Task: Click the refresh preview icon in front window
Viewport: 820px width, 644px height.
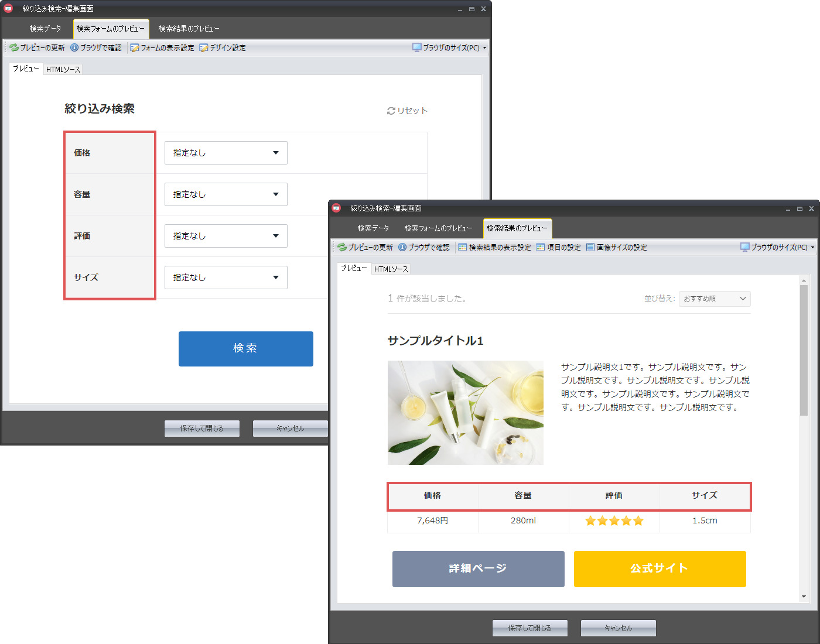Action: [x=343, y=248]
